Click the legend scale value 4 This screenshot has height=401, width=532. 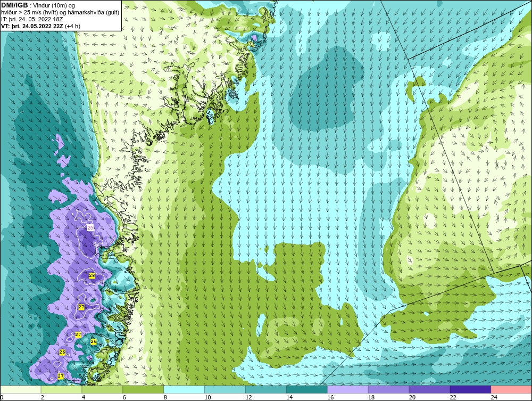(x=84, y=397)
